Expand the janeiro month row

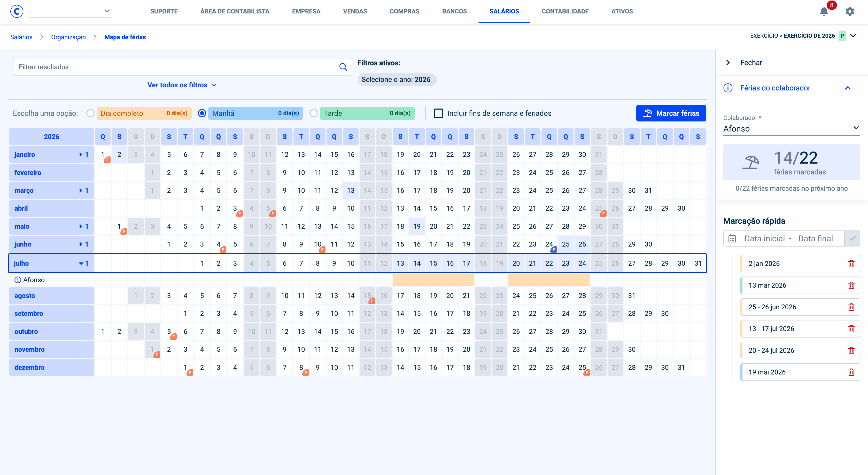click(81, 154)
